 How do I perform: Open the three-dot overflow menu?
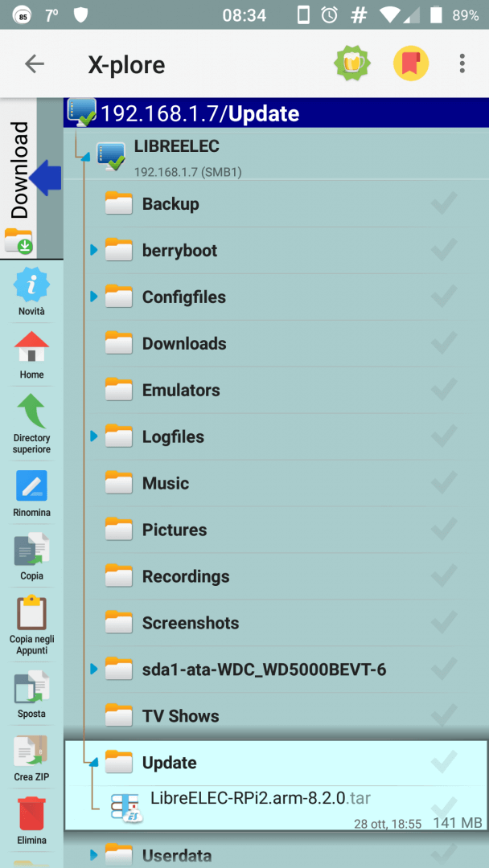(462, 63)
